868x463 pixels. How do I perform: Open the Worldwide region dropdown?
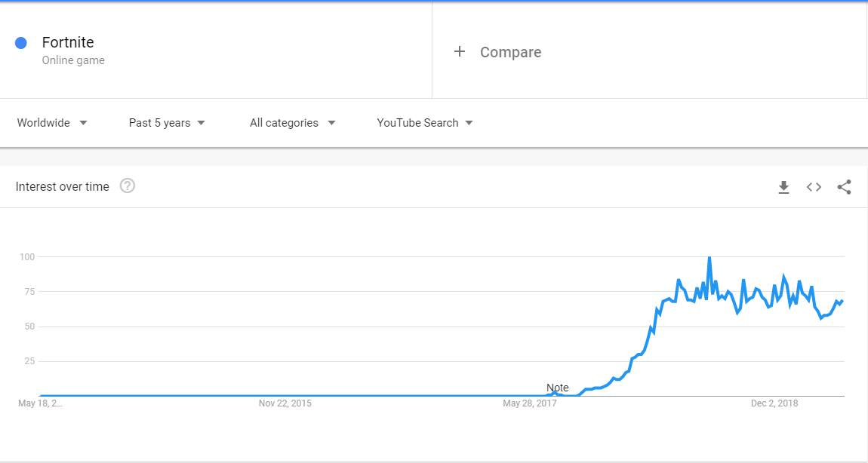click(52, 123)
